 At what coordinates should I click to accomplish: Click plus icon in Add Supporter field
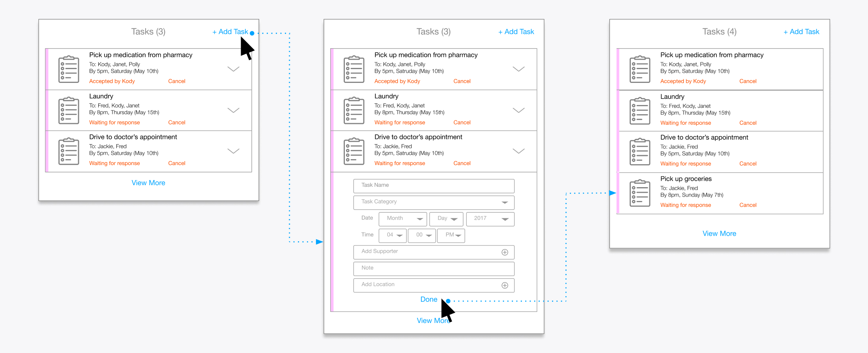tap(505, 252)
